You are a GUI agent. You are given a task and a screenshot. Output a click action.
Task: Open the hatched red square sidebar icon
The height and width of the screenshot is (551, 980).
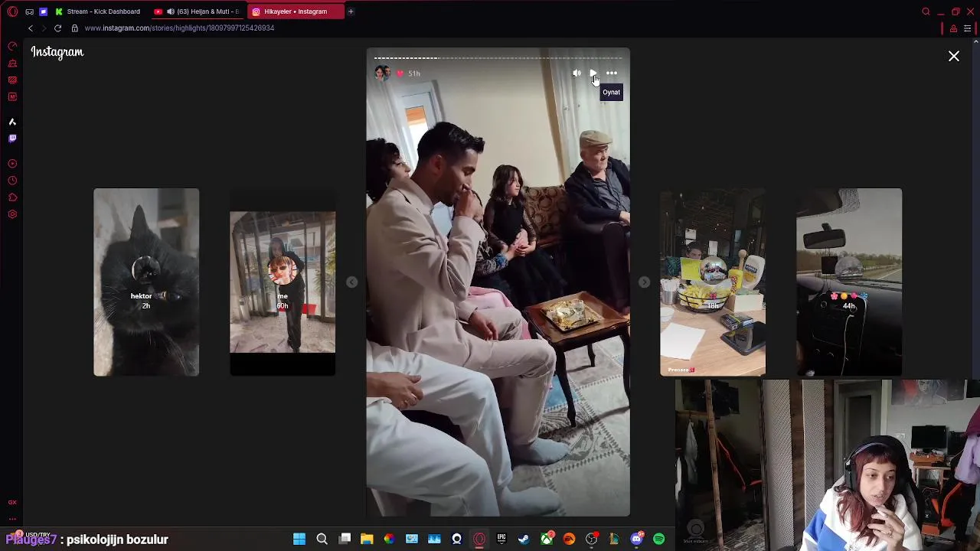click(12, 80)
